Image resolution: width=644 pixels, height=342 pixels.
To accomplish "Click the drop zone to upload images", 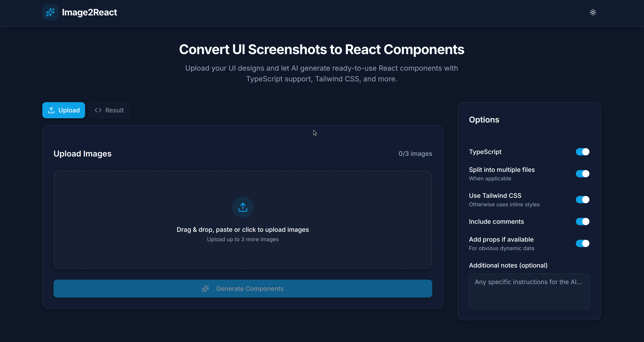I will click(x=242, y=220).
